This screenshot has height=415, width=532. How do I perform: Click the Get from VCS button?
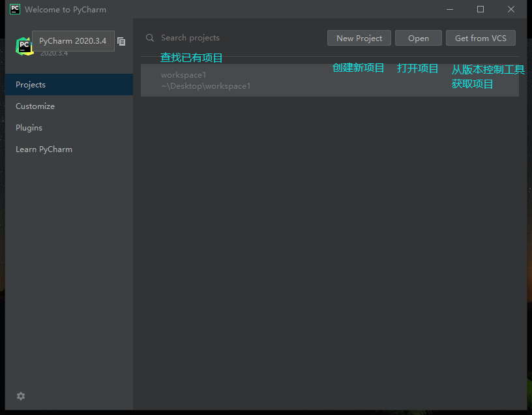[x=480, y=38]
